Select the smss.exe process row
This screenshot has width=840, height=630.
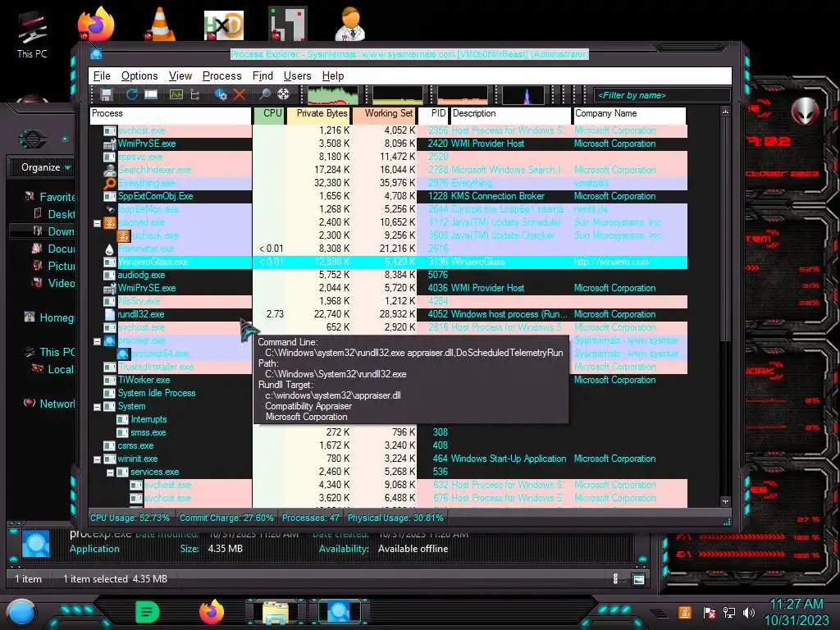click(x=388, y=433)
